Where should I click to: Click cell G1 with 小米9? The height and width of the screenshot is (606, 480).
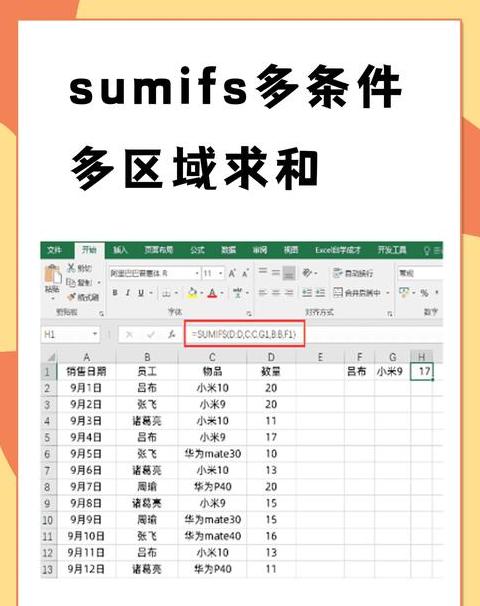392,371
